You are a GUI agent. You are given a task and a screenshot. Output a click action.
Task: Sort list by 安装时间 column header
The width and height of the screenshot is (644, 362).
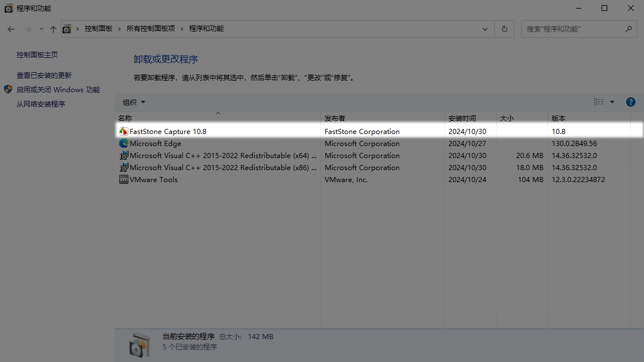pos(462,118)
